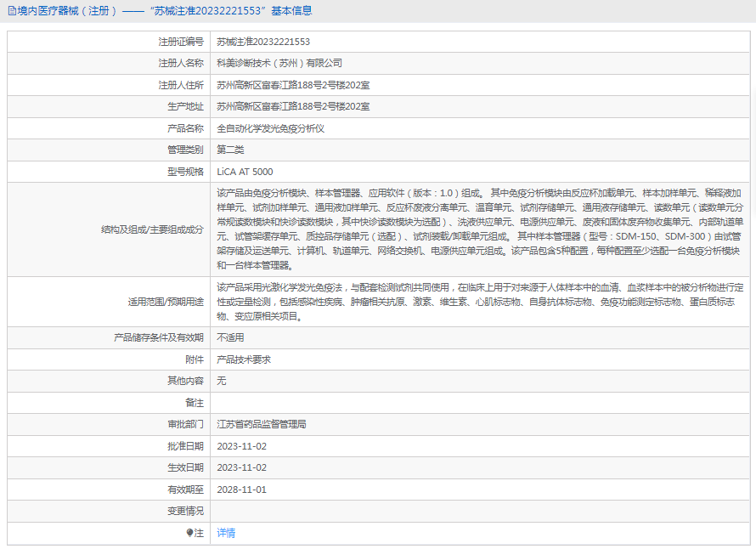
Task: Click the lightbulb icon beside 注
Action: pyautogui.click(x=189, y=533)
